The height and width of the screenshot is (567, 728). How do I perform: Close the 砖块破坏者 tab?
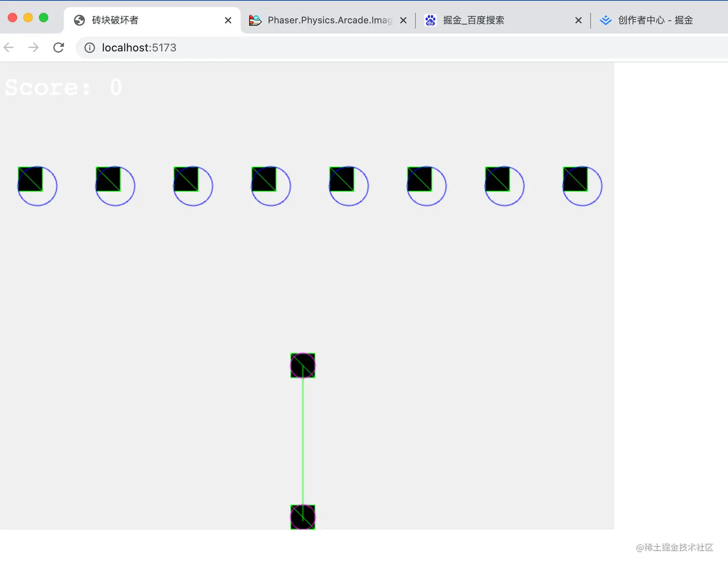pos(228,20)
